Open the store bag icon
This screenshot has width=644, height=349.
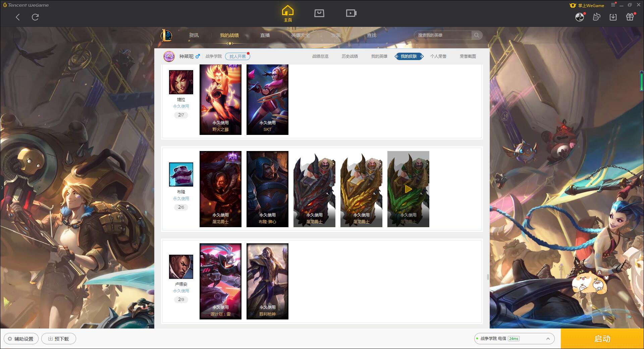click(x=319, y=13)
